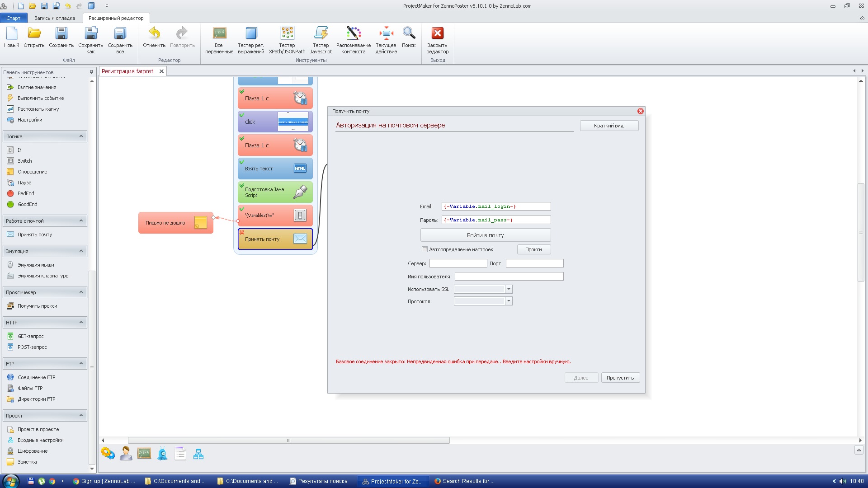The image size is (868, 488).
Task: Select GoodEnd action in toolbox
Action: [x=27, y=204]
